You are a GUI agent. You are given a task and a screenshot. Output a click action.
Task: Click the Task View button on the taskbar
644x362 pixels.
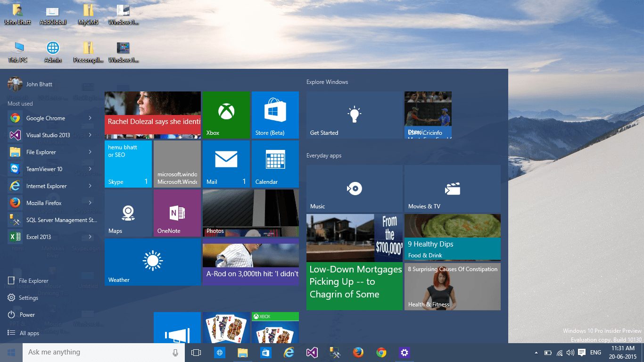(196, 353)
